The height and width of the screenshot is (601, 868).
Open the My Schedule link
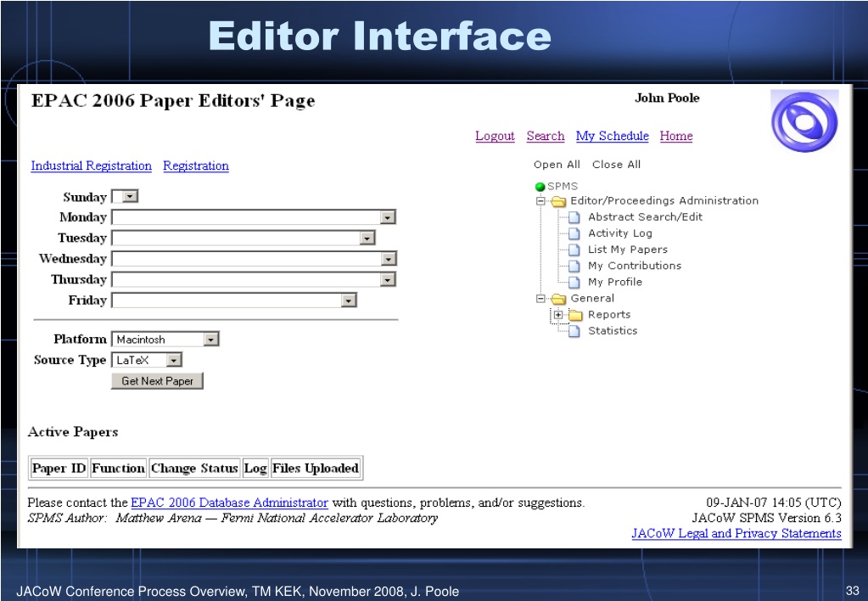click(613, 137)
